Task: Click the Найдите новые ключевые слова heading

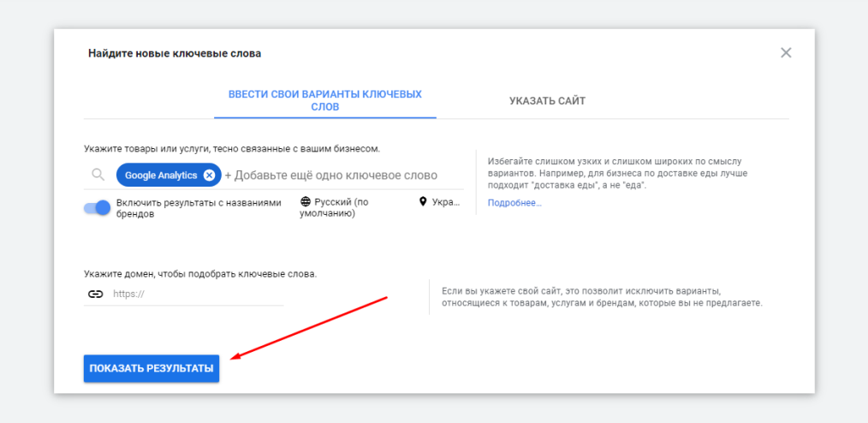Action: click(x=175, y=54)
